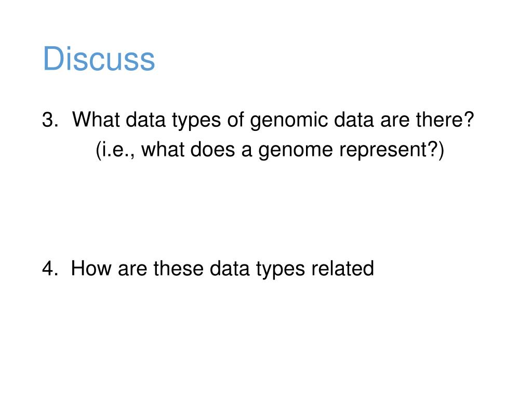Image resolution: width=532 pixels, height=399 pixels.
Task: Click the word "of" in question 3
Action: tap(235, 119)
